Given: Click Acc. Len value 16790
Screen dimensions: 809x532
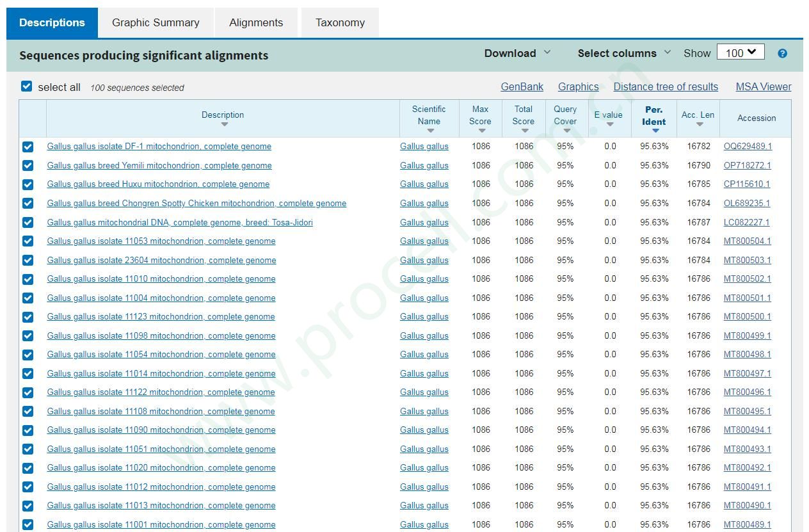Looking at the screenshot, I should (699, 166).
